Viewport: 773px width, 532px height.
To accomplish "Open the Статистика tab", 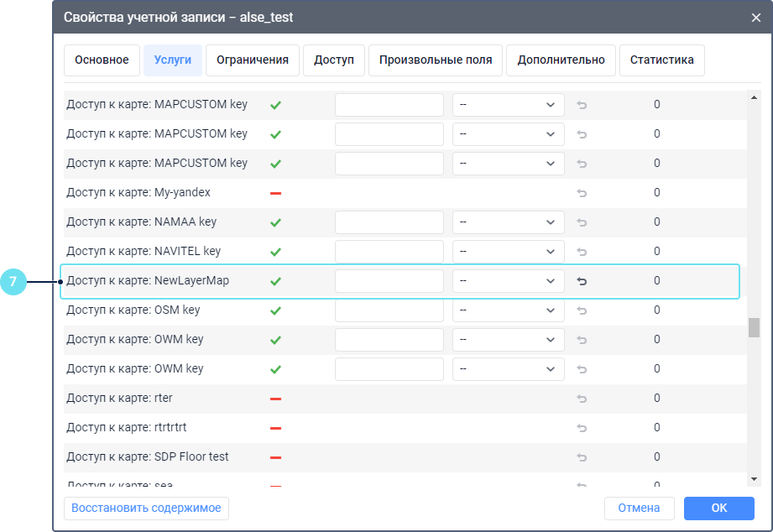I will [x=661, y=60].
